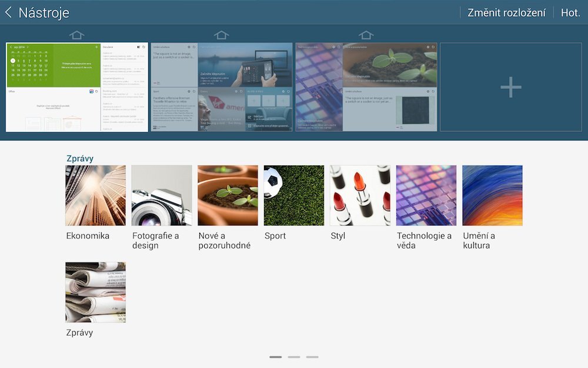
Task: Tap Hot. to confirm the layout
Action: coord(570,12)
